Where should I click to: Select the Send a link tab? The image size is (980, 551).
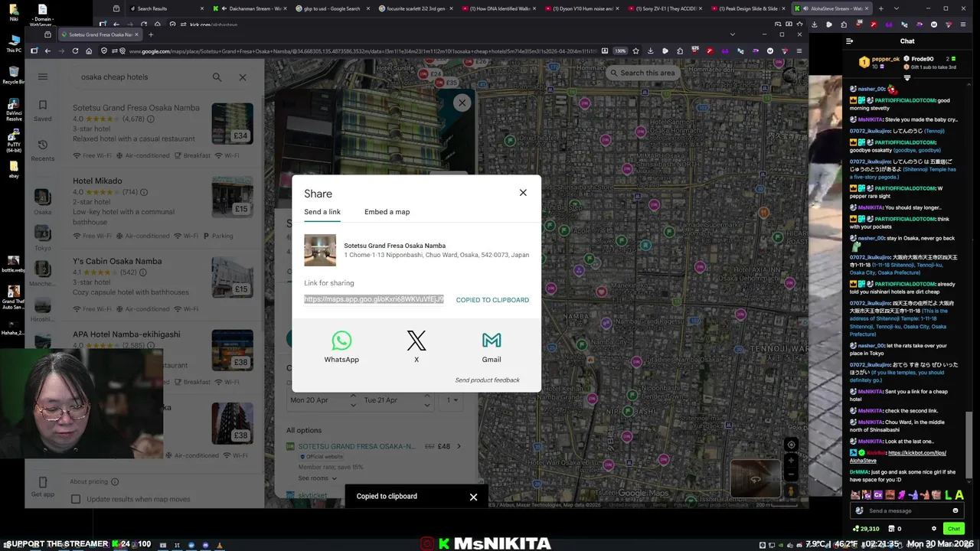pyautogui.click(x=322, y=212)
